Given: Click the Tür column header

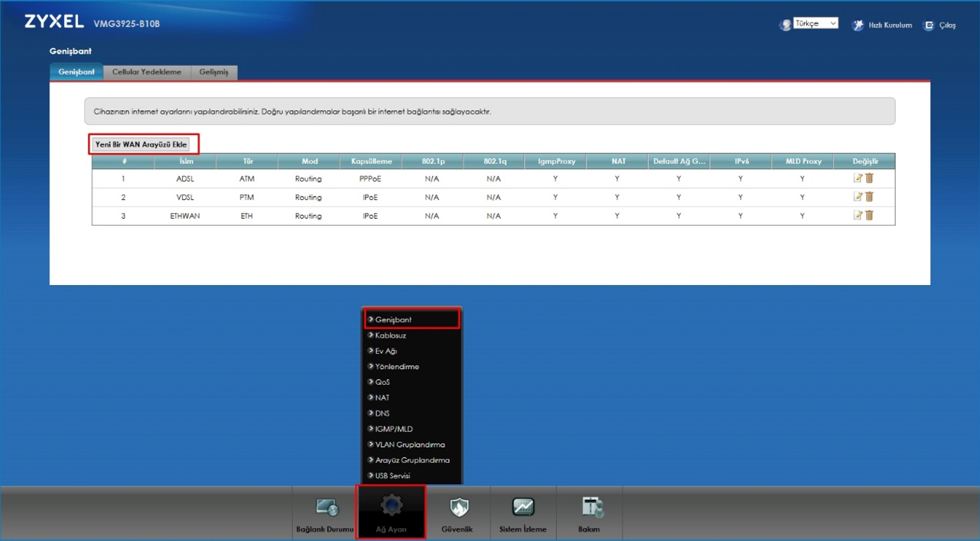Looking at the screenshot, I should (247, 161).
